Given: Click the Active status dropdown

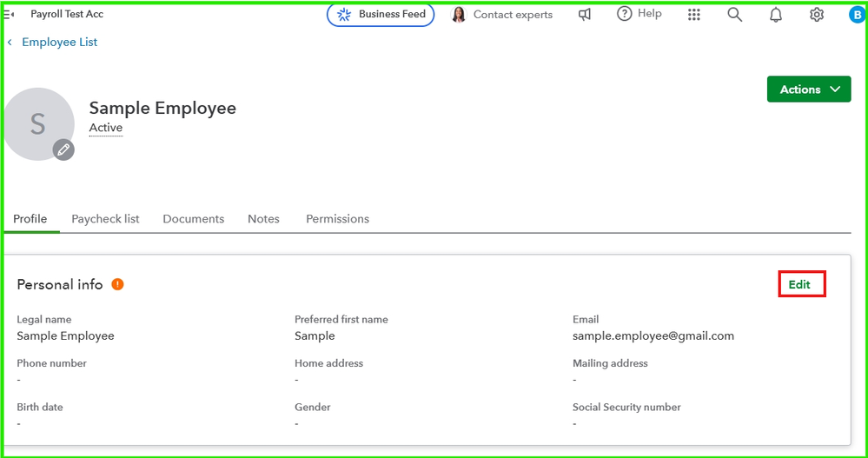Looking at the screenshot, I should point(106,128).
